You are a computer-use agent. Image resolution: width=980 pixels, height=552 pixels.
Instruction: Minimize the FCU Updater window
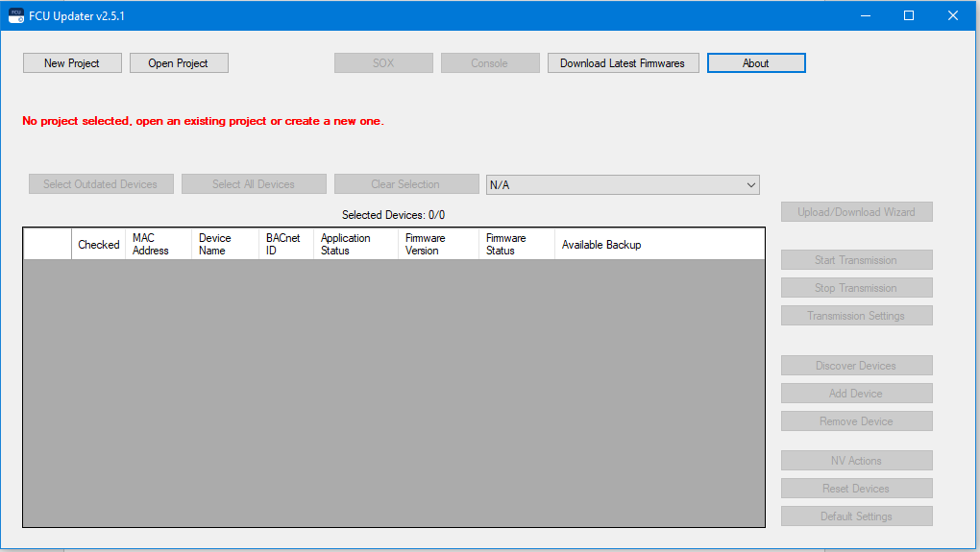point(865,15)
